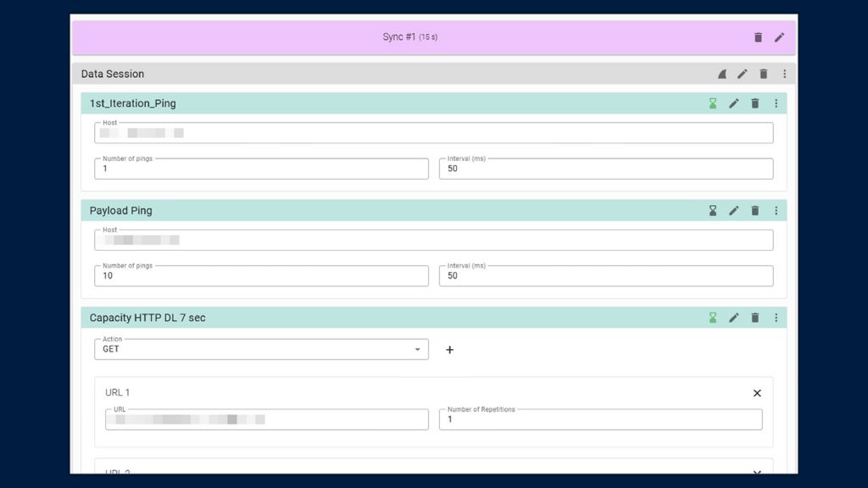Open the kebab menu for Payload Ping
Screen dimensions: 868x488
[x=777, y=210]
